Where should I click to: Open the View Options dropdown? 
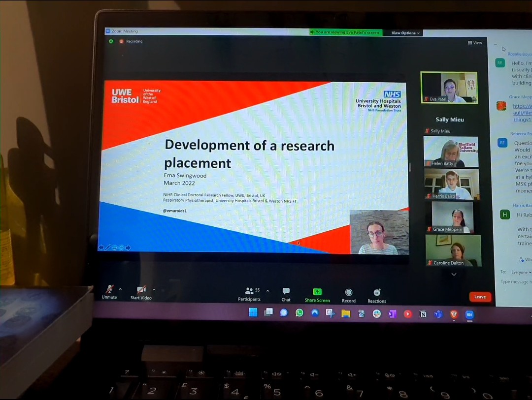click(x=405, y=33)
